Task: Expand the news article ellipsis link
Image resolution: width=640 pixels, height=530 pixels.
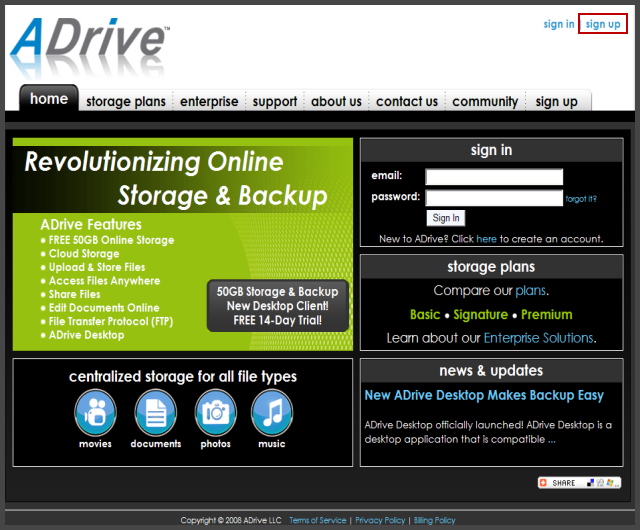Action: 551,440
